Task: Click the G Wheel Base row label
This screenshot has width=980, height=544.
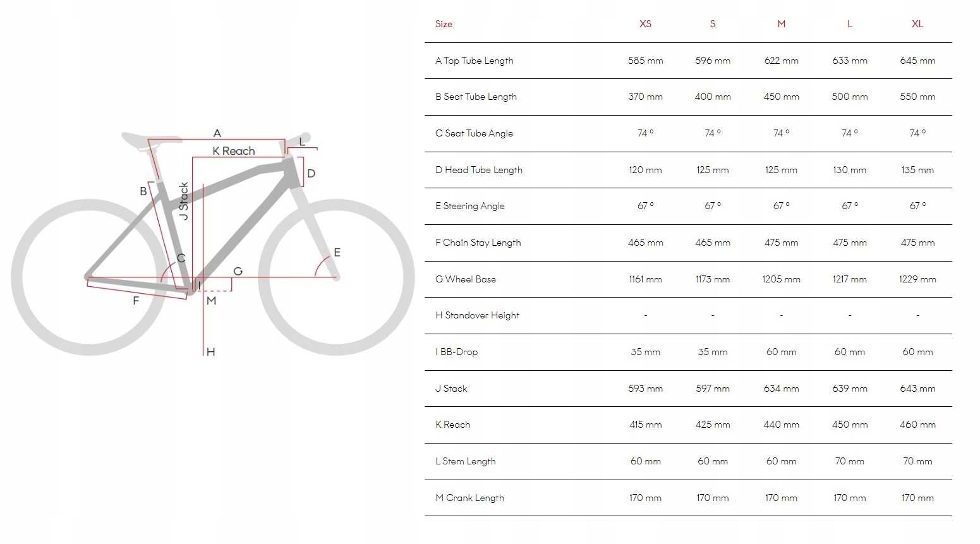Action: [466, 279]
